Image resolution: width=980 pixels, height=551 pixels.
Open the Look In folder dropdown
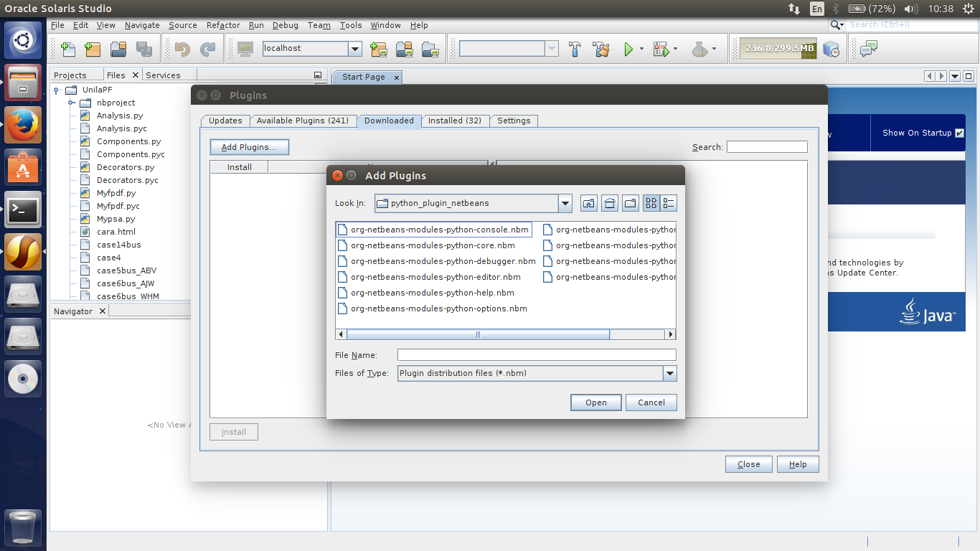[x=565, y=203]
